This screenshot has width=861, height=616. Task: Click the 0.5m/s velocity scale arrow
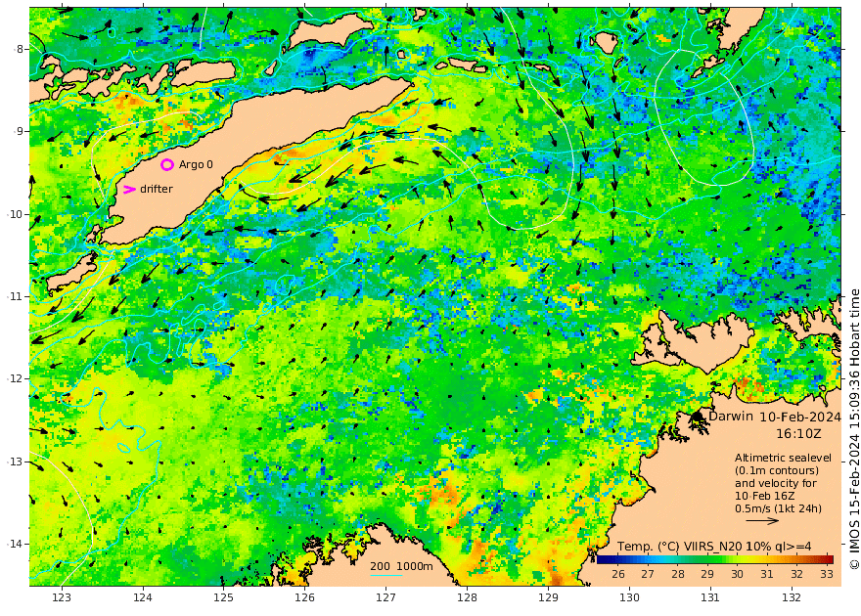[x=762, y=521]
